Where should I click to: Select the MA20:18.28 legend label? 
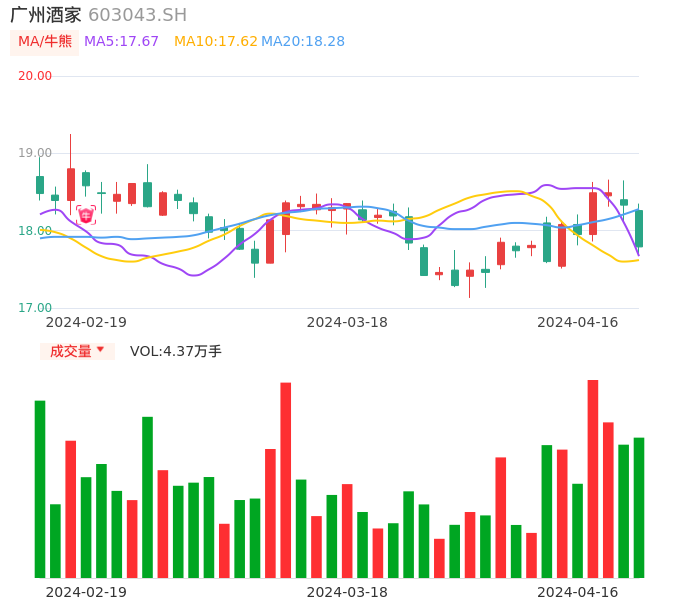[303, 42]
